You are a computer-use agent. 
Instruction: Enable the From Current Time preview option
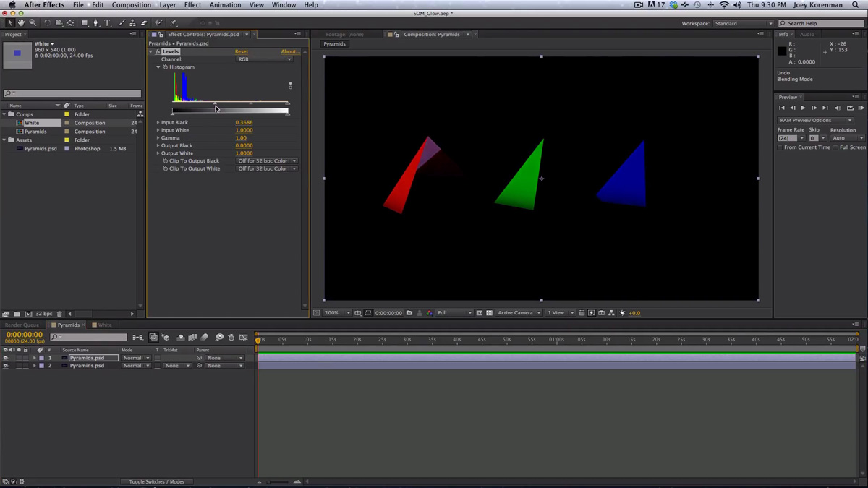[781, 146]
